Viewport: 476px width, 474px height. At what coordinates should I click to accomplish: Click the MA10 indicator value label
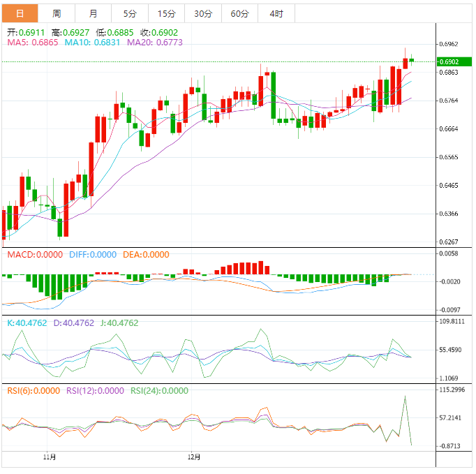tap(93, 43)
